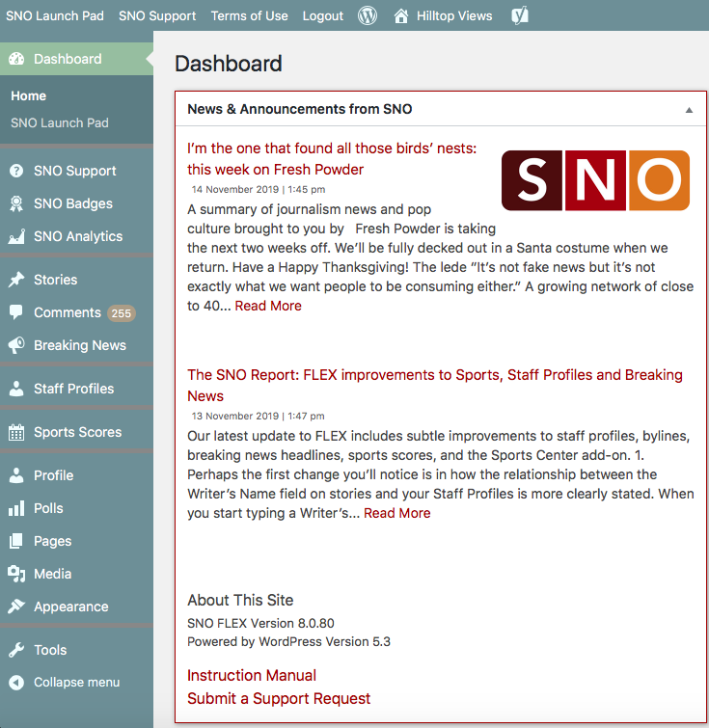Viewport: 709px width, 728px height.
Task: Open the Profile menu item
Action: coord(53,475)
